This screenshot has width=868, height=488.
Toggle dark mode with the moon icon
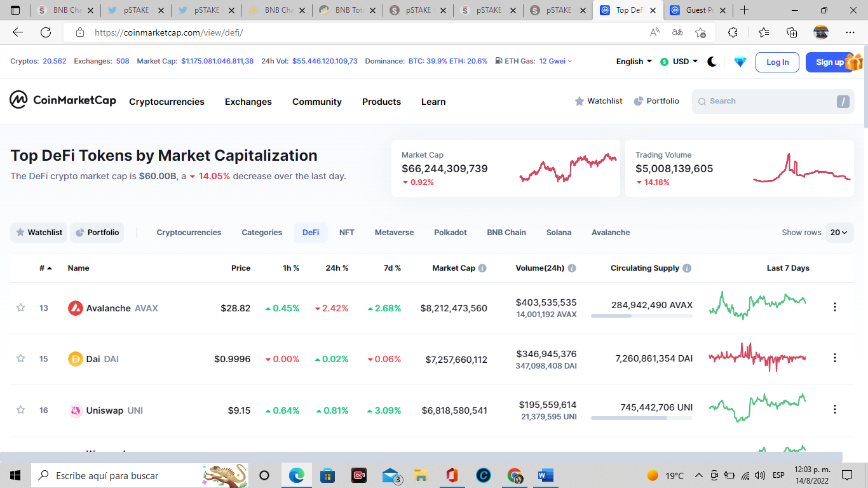point(712,62)
